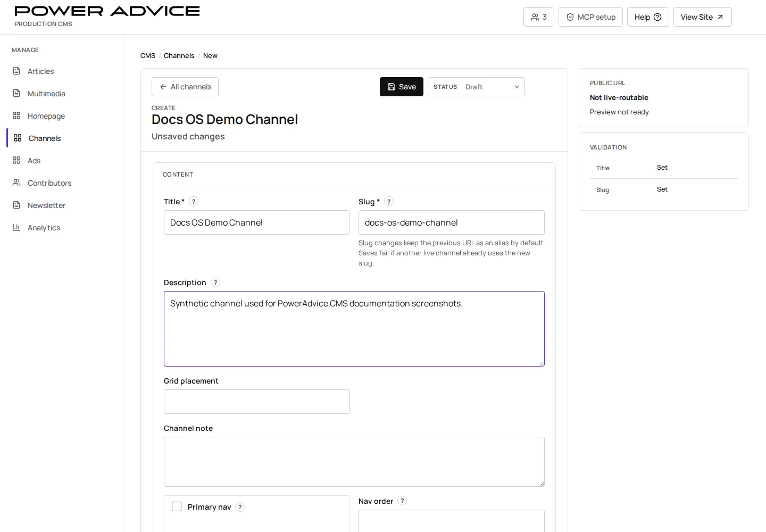
Task: Select the Ads grid icon
Action: 16,160
